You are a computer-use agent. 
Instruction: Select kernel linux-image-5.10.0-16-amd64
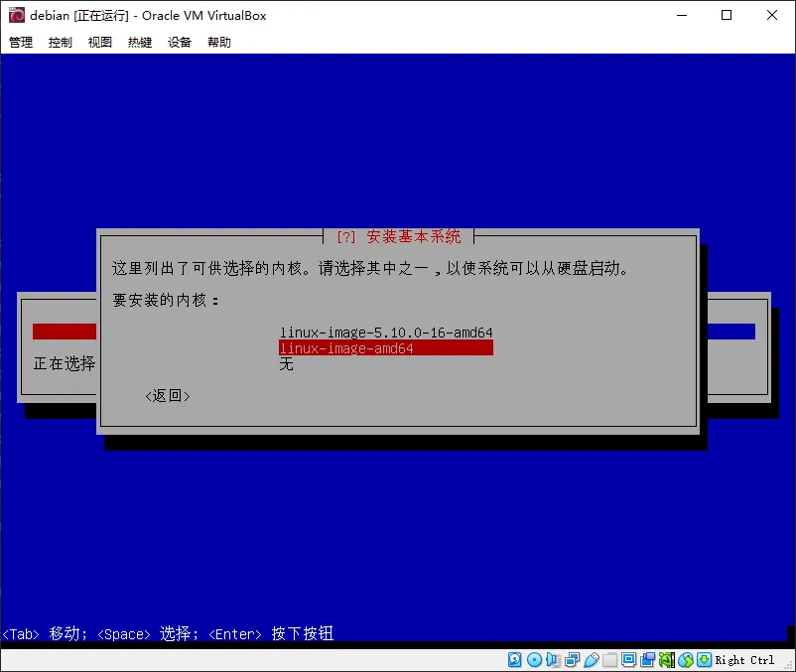[x=386, y=333]
